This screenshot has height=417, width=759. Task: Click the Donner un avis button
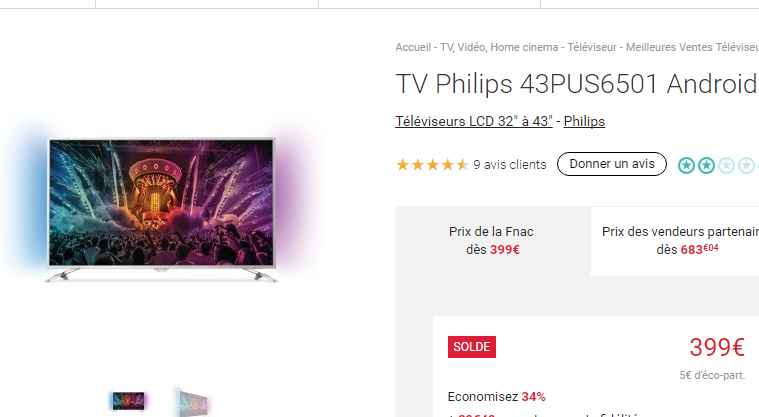click(612, 164)
